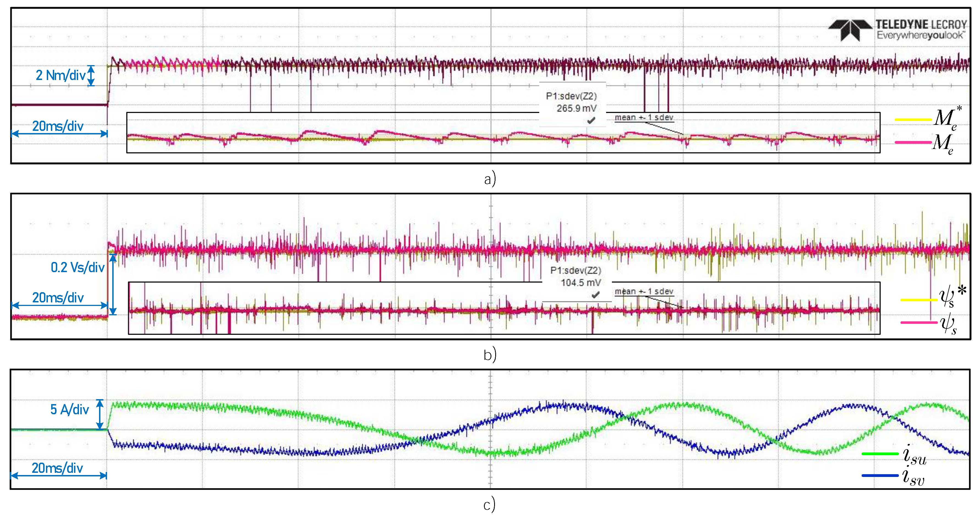Click the 0.2 Vs/div scale label
980x519 pixels.
pyautogui.click(x=77, y=267)
